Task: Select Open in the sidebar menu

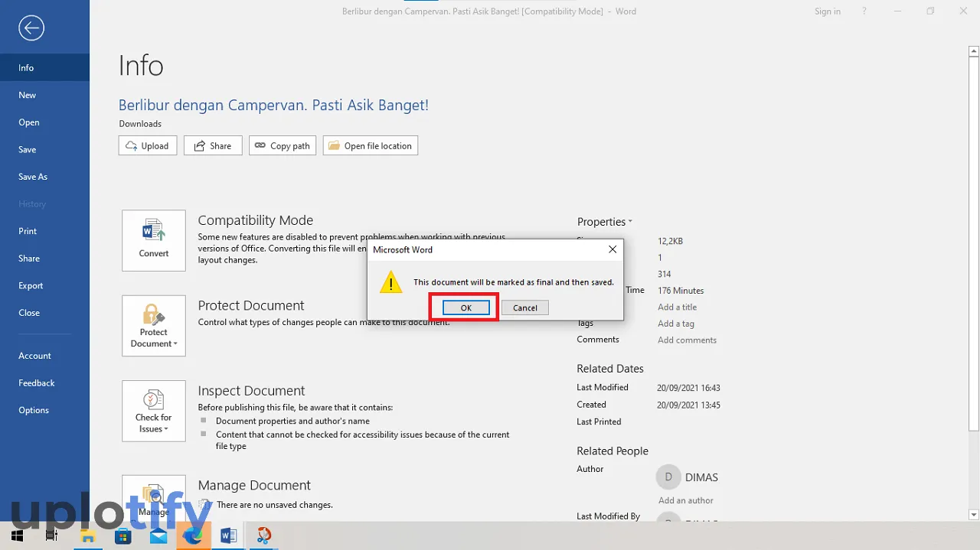Action: coord(44,122)
